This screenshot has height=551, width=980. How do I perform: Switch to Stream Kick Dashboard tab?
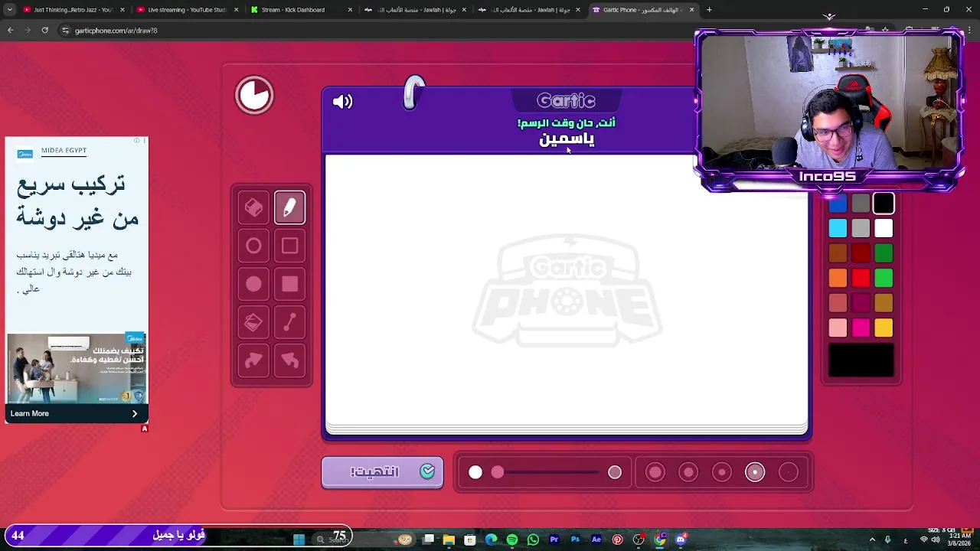299,10
